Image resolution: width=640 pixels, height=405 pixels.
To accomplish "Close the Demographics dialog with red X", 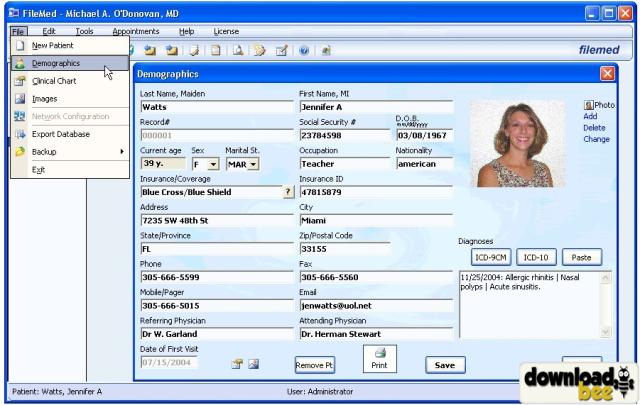I will point(607,74).
